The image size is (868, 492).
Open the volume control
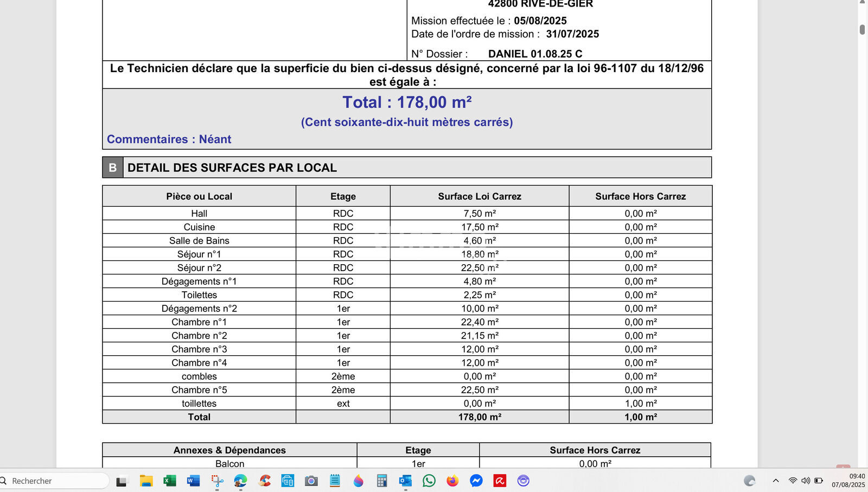(806, 481)
